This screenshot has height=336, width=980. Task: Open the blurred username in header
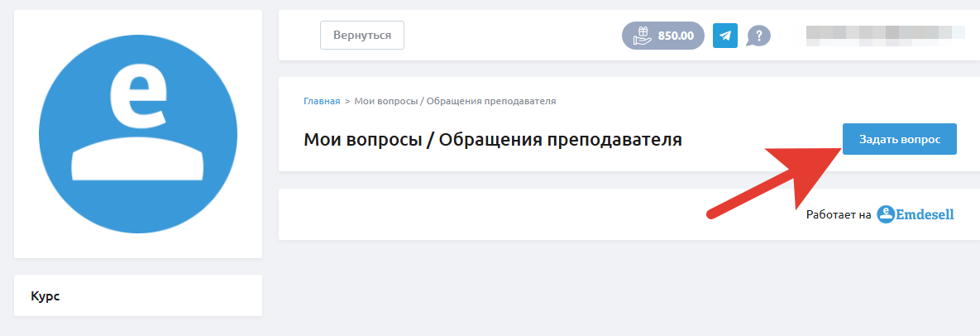884,32
